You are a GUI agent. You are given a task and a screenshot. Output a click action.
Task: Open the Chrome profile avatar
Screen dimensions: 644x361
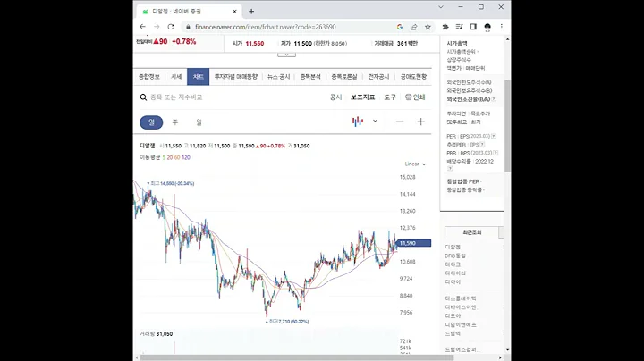[x=487, y=27]
